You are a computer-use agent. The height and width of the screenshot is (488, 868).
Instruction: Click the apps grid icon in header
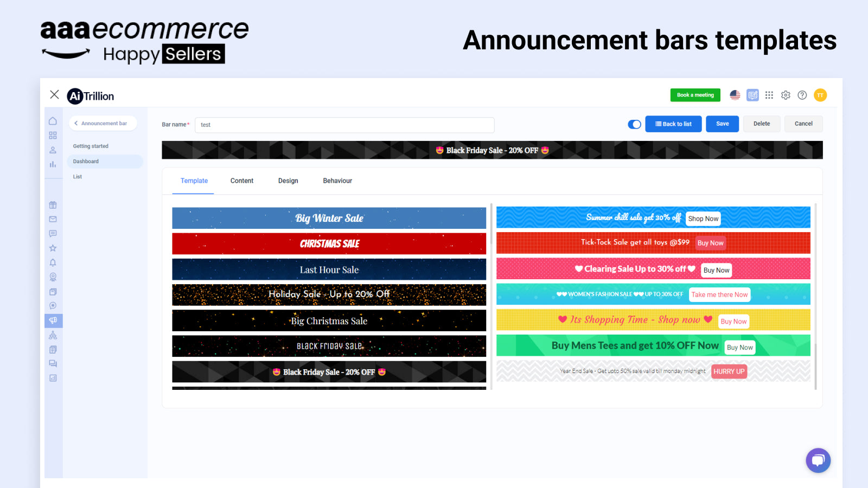769,95
